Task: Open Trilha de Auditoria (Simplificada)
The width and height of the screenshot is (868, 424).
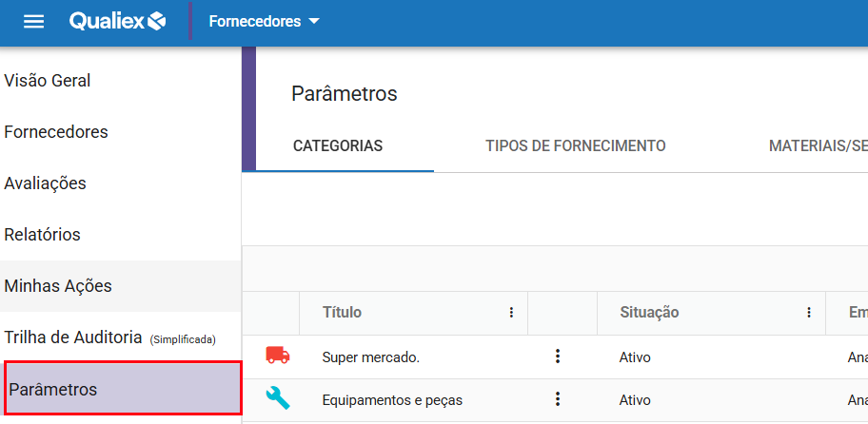Action: tap(109, 337)
